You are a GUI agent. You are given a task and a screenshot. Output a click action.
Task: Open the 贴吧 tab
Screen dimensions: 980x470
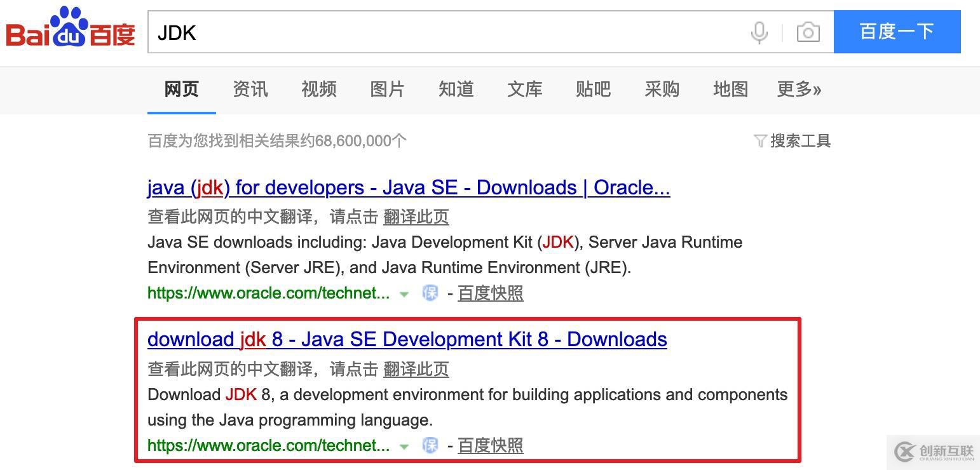pos(594,89)
